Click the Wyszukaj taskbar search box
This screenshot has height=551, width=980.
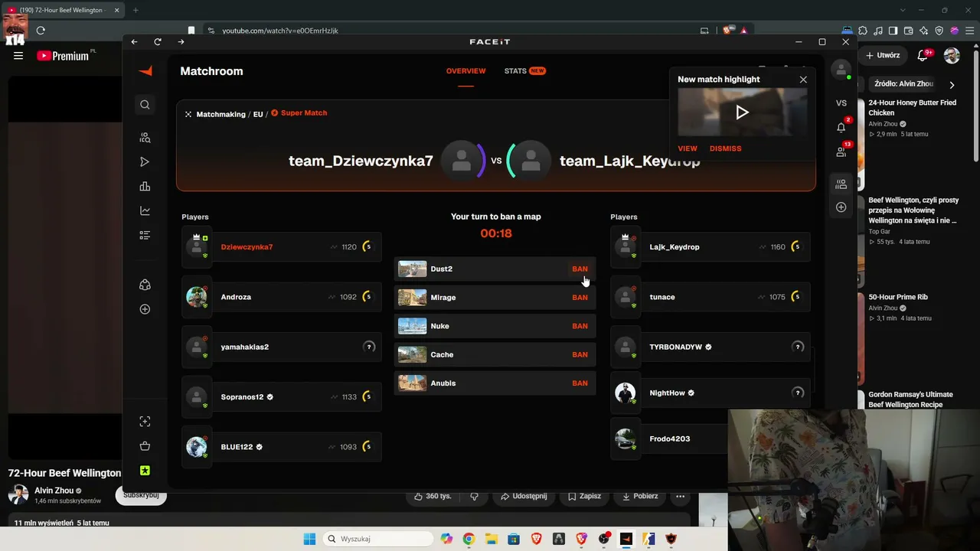(378, 539)
